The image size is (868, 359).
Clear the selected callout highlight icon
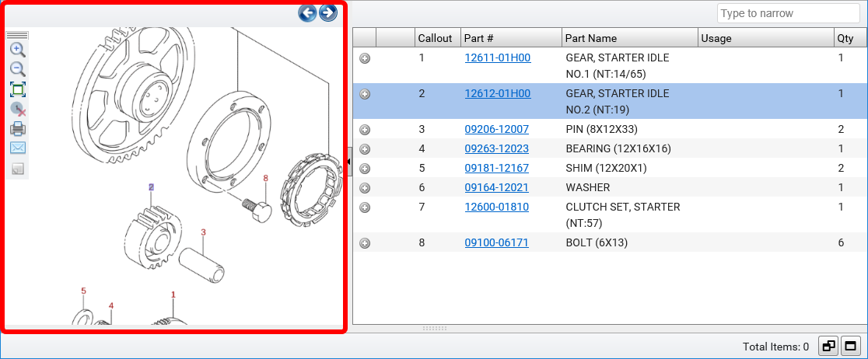17,109
